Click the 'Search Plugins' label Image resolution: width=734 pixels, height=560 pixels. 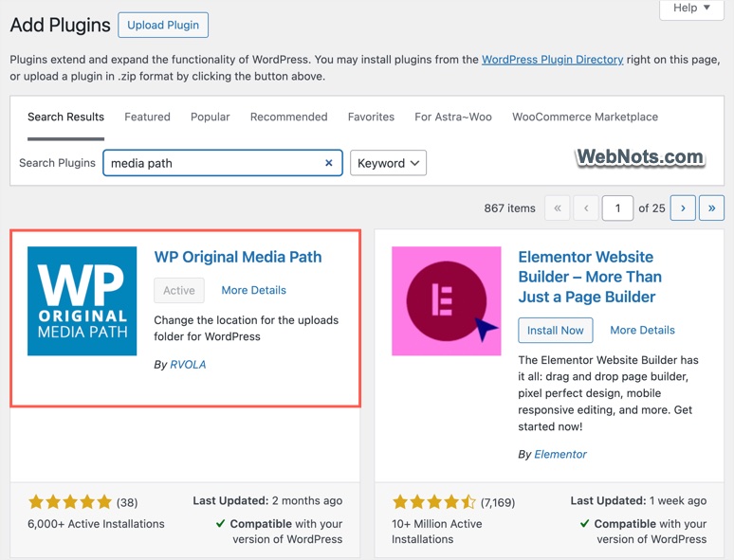tap(57, 163)
